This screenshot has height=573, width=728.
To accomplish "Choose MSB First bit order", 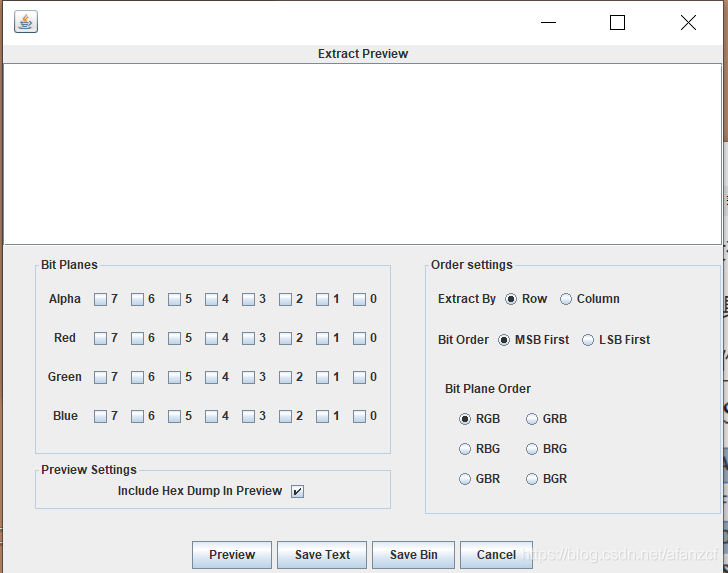I will [x=504, y=340].
